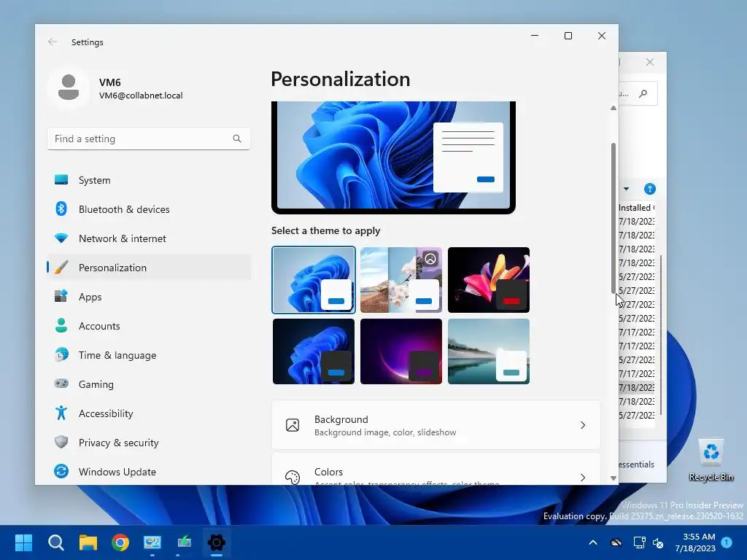Apply the purple glow dark theme
Viewport: 747px width, 560px height.
[401, 351]
